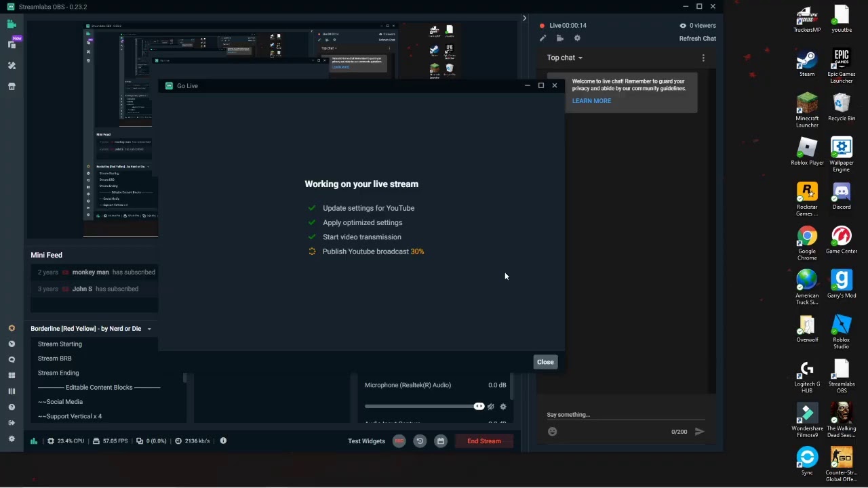
Task: Toggle Studio Mode columns icon
Action: pyautogui.click(x=12, y=391)
